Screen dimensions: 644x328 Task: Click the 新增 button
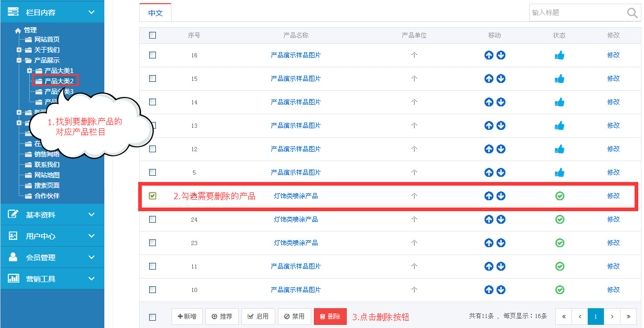[x=187, y=317]
